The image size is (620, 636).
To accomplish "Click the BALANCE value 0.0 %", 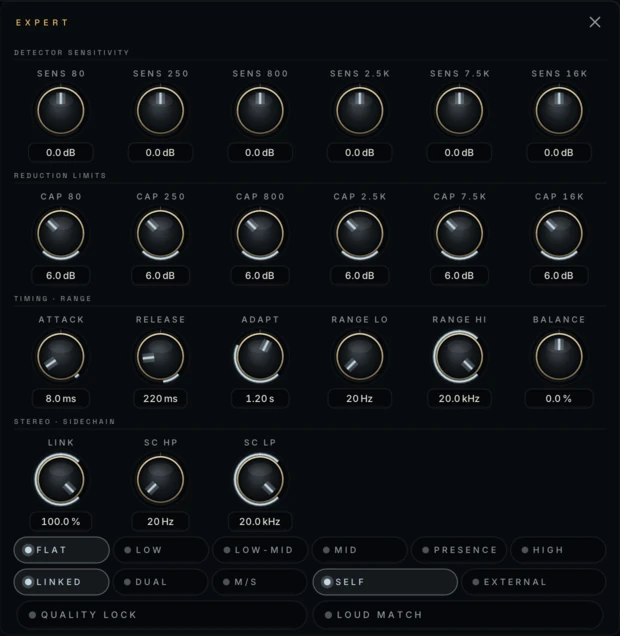I will (559, 398).
